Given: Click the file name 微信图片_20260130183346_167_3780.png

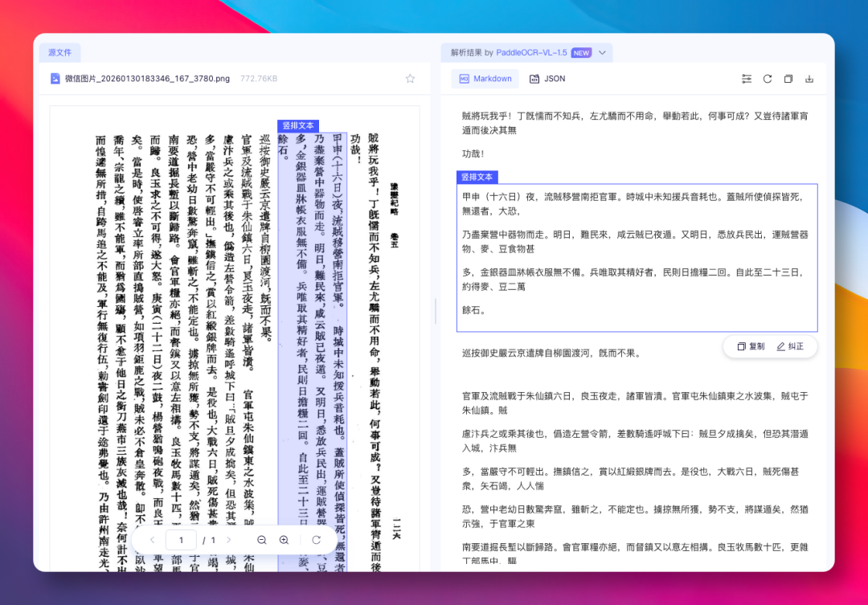Looking at the screenshot, I should [147, 79].
